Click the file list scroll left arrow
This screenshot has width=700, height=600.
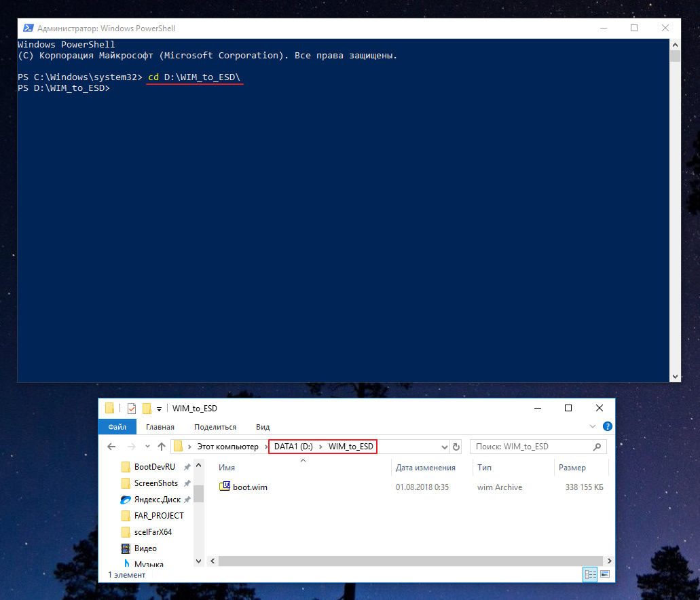(x=213, y=561)
